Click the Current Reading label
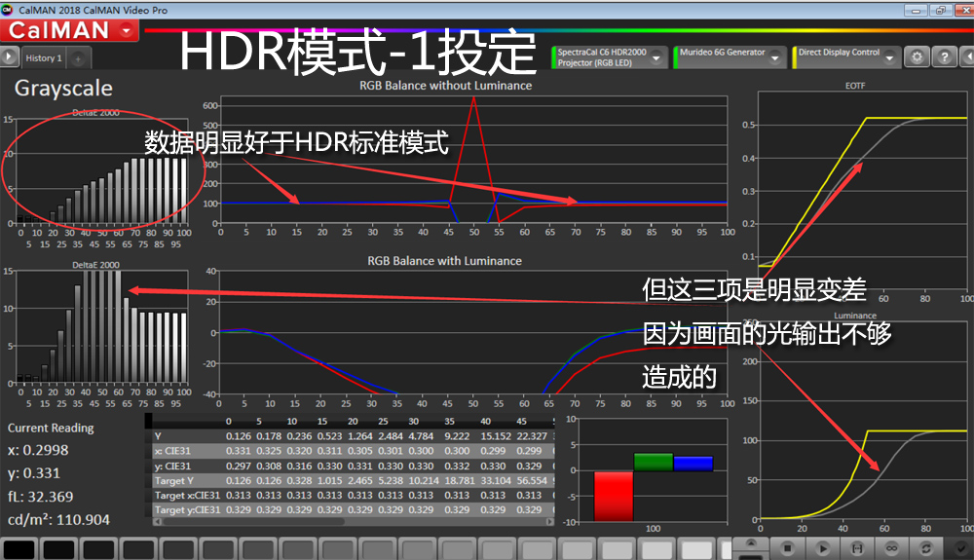The width and height of the screenshot is (974, 560). coord(51,428)
